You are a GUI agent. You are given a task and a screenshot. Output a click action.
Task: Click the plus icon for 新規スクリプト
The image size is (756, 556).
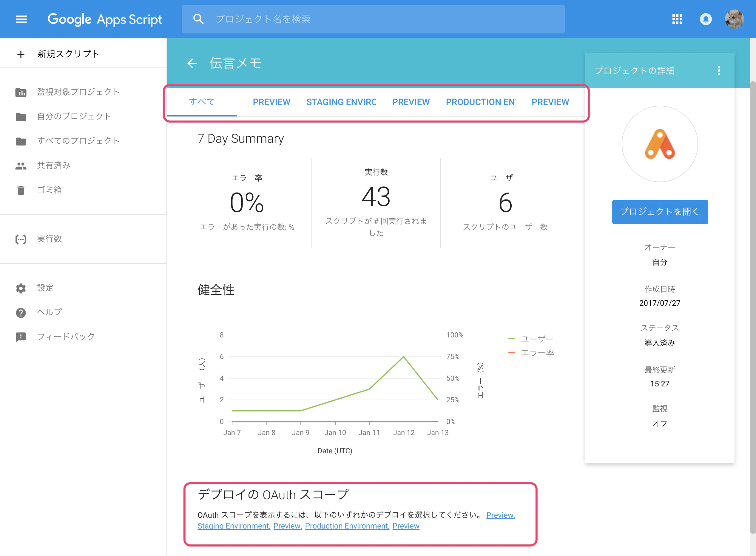click(x=21, y=54)
